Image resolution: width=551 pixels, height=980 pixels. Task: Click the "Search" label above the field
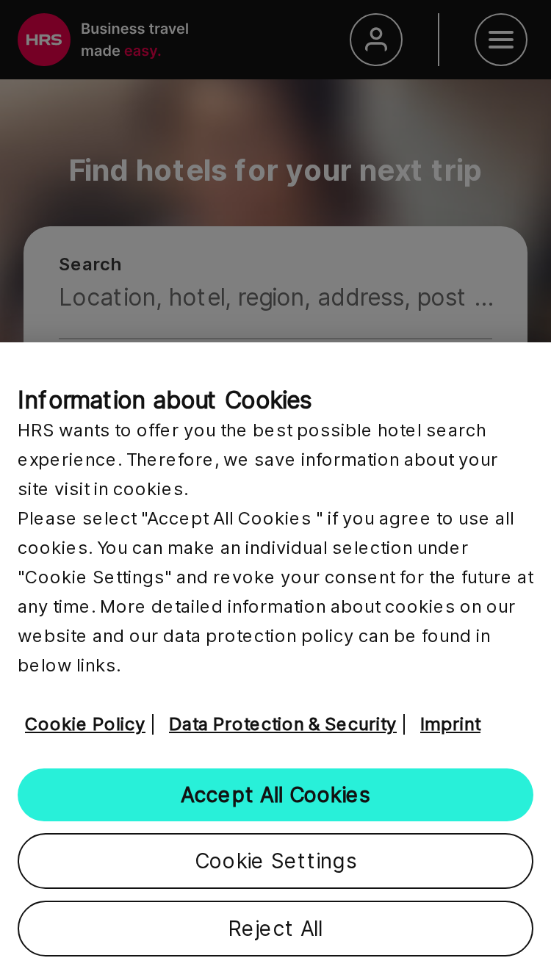(x=90, y=264)
